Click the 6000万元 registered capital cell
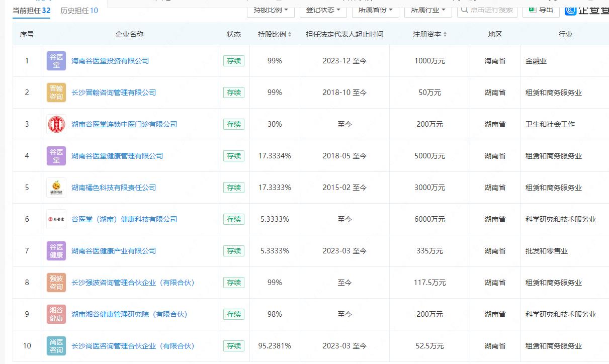 tap(429, 219)
